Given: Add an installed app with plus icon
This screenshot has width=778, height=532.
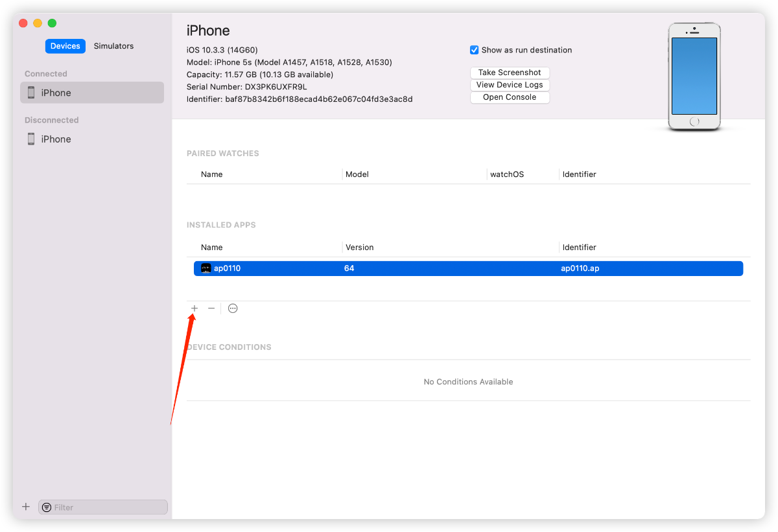Looking at the screenshot, I should pos(194,308).
